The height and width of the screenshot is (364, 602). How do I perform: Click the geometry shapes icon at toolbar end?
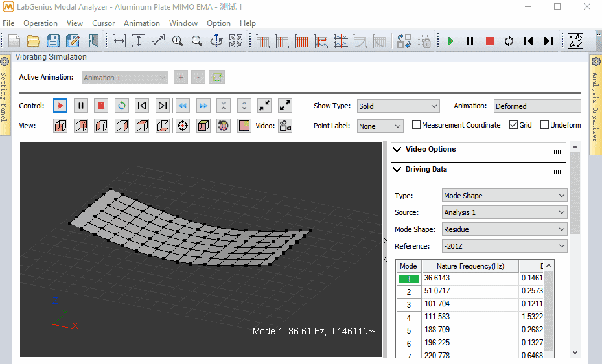[x=575, y=41]
